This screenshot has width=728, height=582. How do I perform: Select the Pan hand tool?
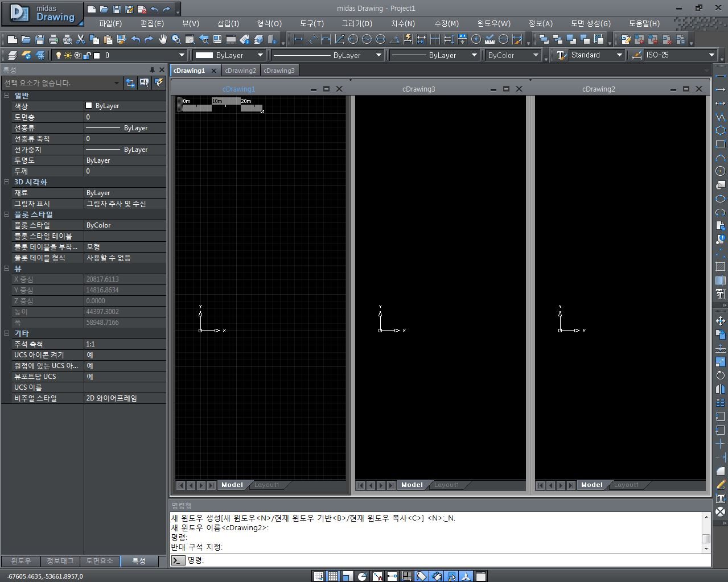(163, 39)
